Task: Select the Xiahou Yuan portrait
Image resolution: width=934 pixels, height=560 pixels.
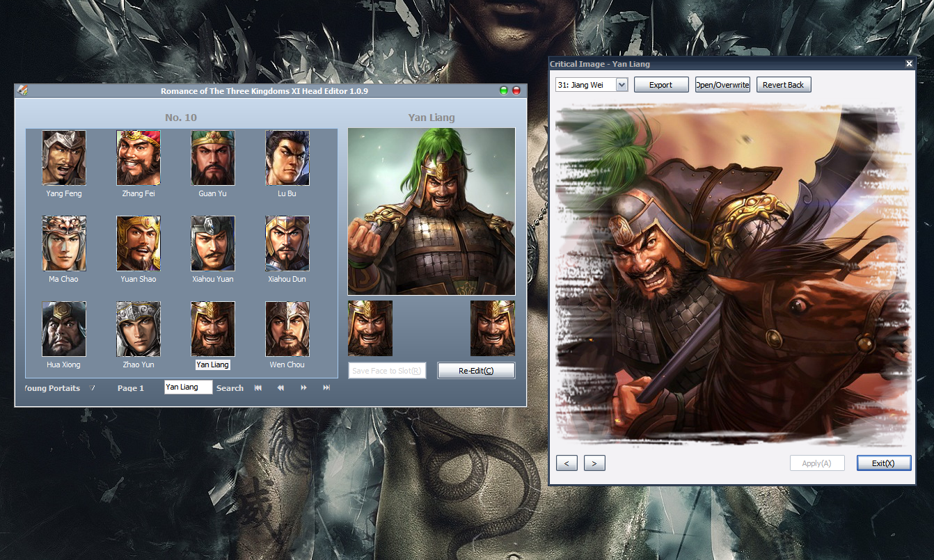Action: tap(213, 243)
